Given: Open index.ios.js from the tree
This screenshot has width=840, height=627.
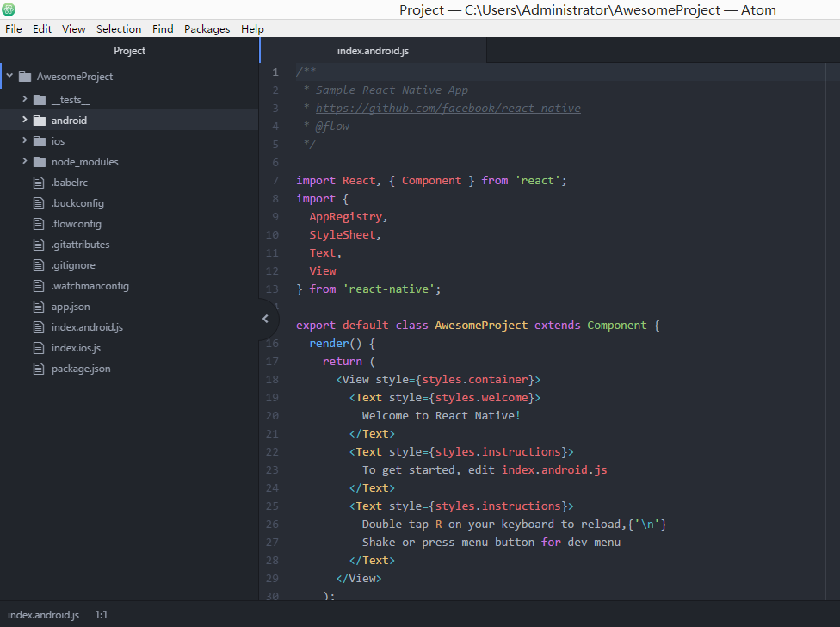Looking at the screenshot, I should click(x=76, y=348).
